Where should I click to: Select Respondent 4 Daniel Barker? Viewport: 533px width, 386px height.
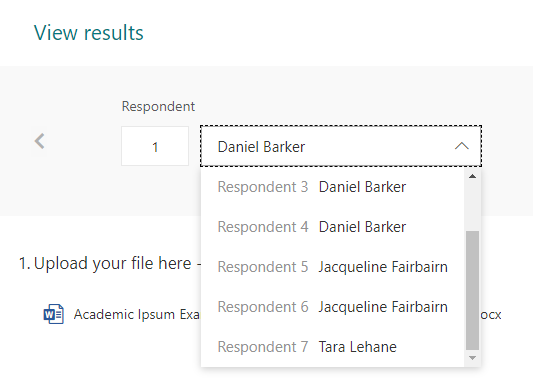332,227
